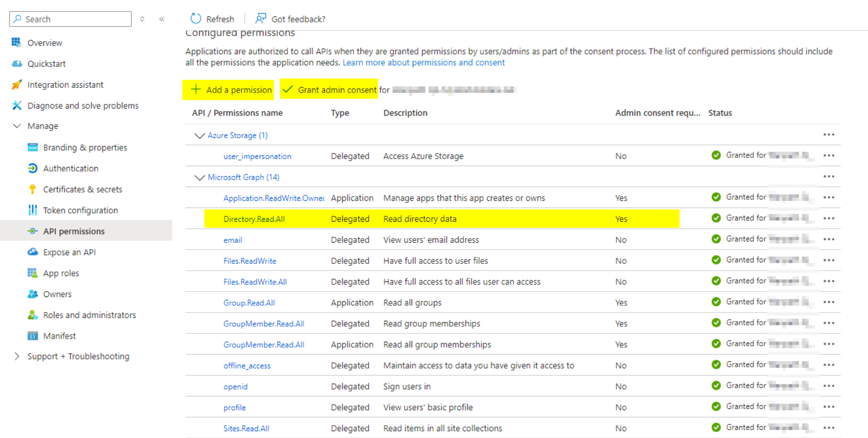
Task: Collapse the Microsoft Graph permissions group
Action: coord(199,177)
